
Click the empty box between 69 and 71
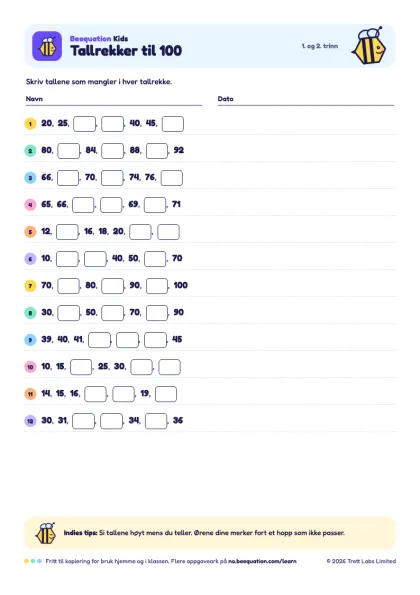155,205
